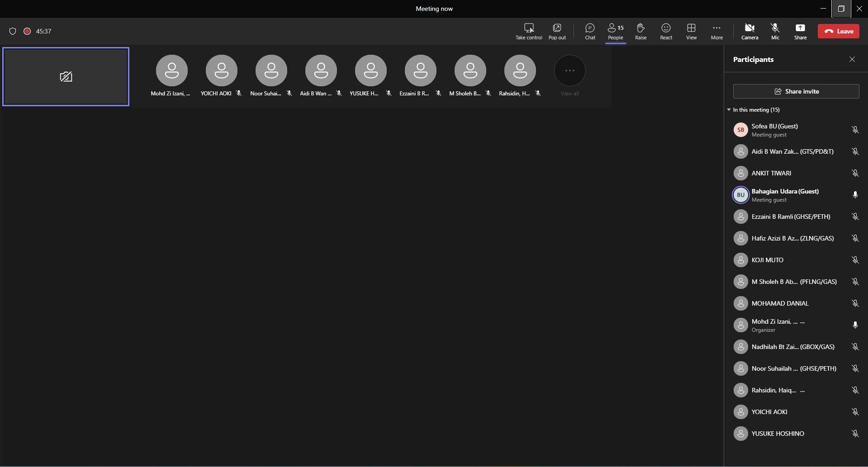Screen dimensions: 868x467
Task: Click Hafiz Azizi muted mic icon
Action: point(855,238)
